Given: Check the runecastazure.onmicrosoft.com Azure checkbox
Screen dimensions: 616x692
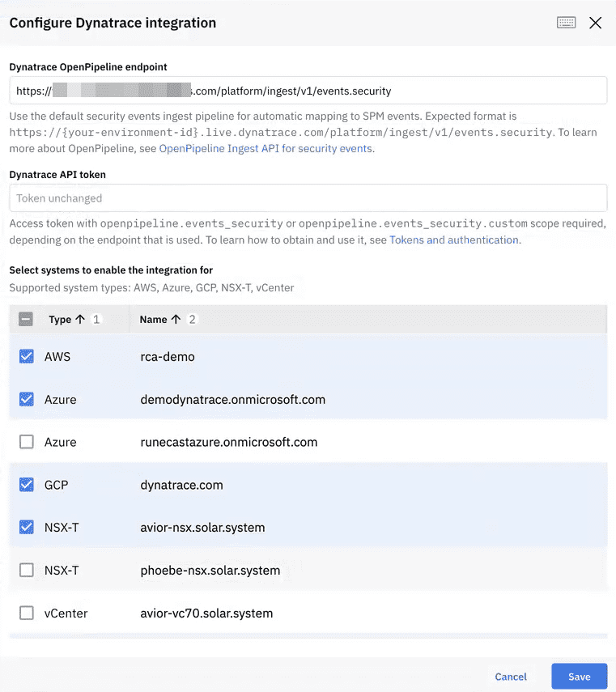Looking at the screenshot, I should point(27,441).
